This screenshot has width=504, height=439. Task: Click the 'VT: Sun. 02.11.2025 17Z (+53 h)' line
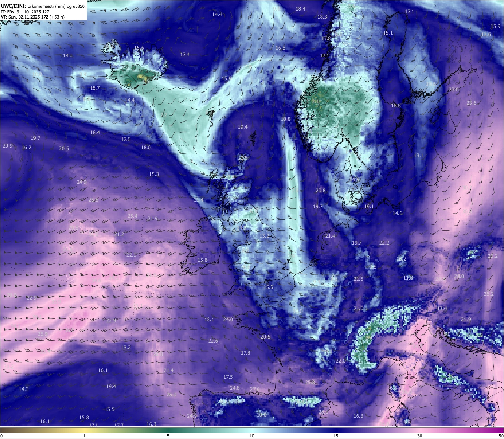click(33, 17)
